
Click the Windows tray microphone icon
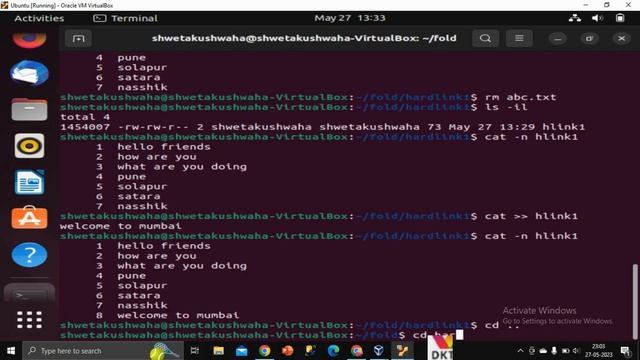tap(554, 351)
